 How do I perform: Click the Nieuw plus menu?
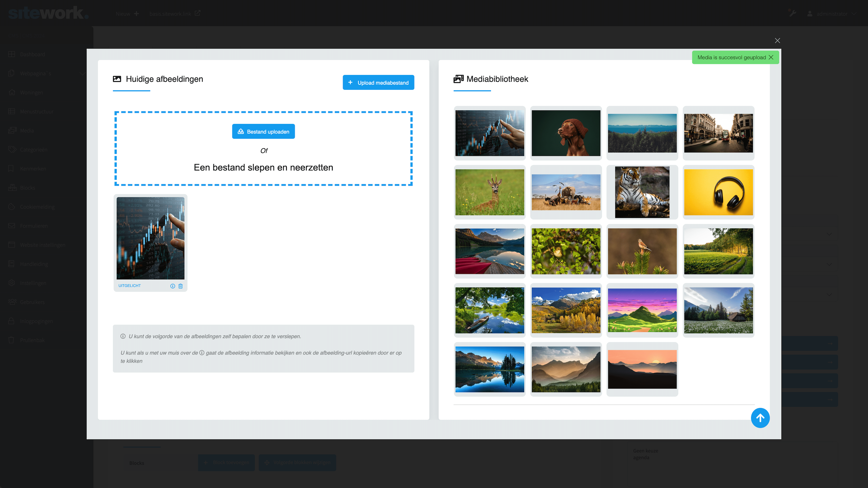[127, 14]
